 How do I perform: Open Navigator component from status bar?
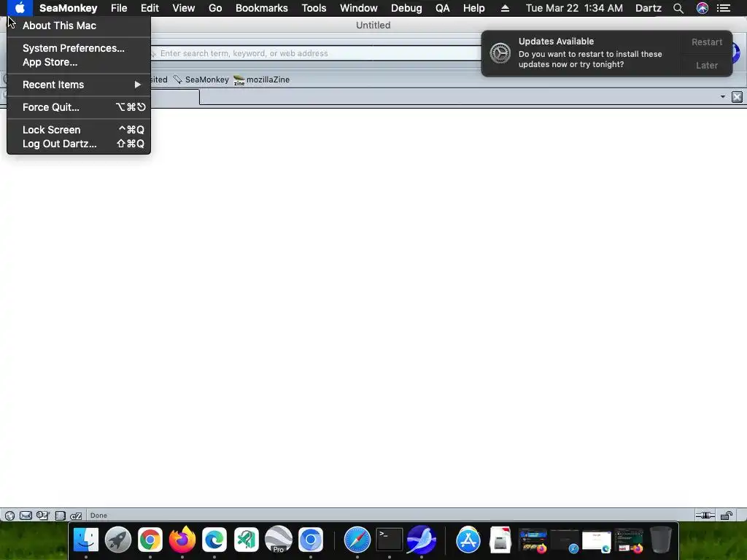[x=9, y=516]
